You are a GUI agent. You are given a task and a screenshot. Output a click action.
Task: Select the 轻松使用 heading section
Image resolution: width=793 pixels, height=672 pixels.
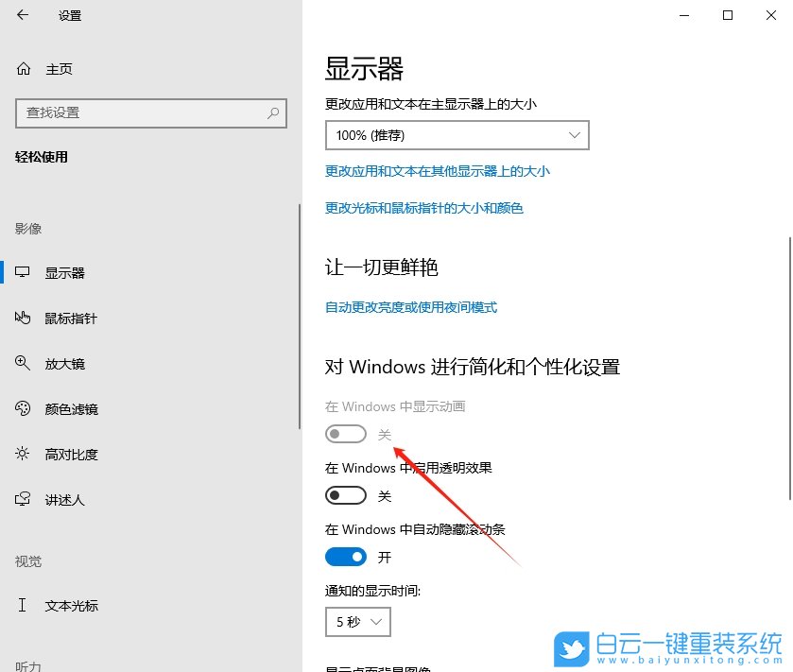coord(42,157)
